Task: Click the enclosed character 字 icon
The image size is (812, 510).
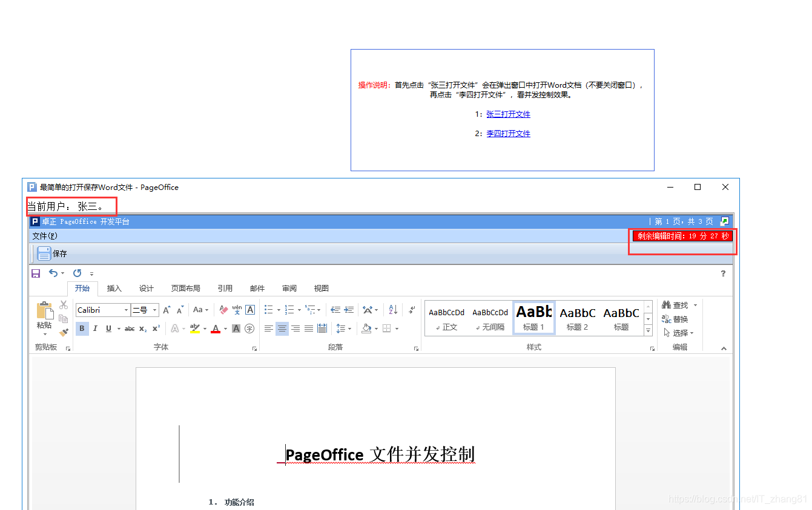Action: point(249,329)
